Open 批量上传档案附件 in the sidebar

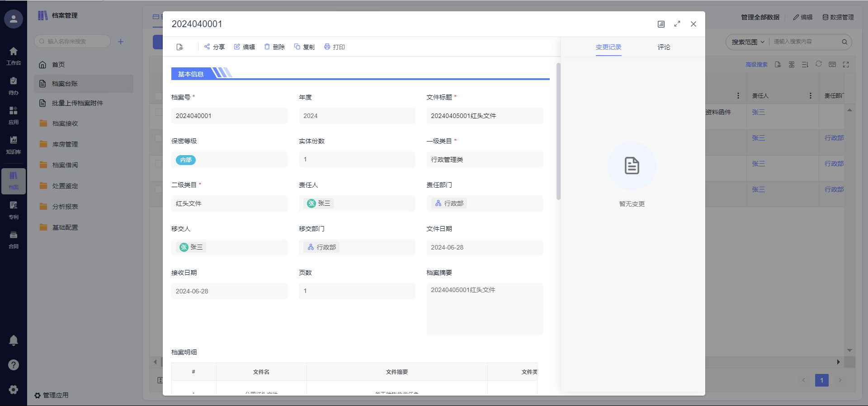point(77,103)
